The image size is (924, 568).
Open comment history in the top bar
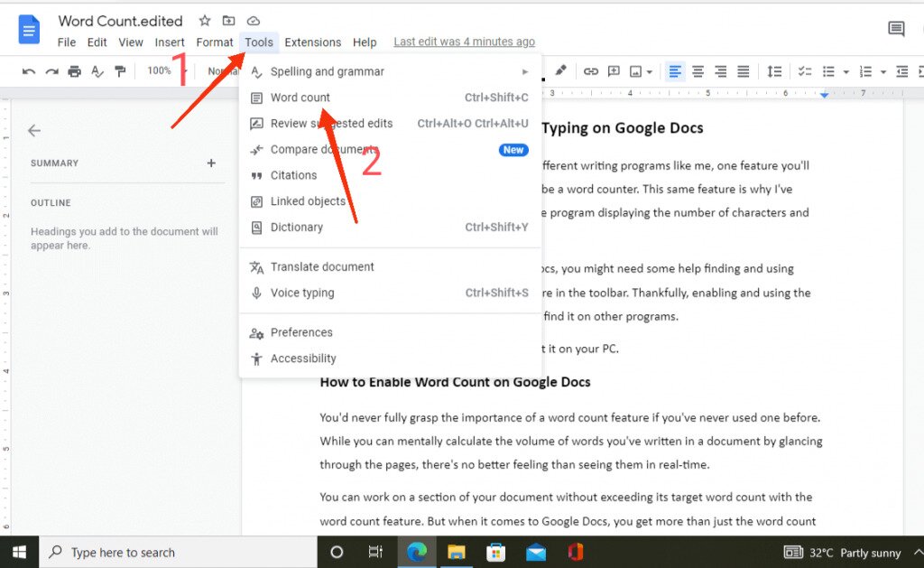click(x=895, y=29)
